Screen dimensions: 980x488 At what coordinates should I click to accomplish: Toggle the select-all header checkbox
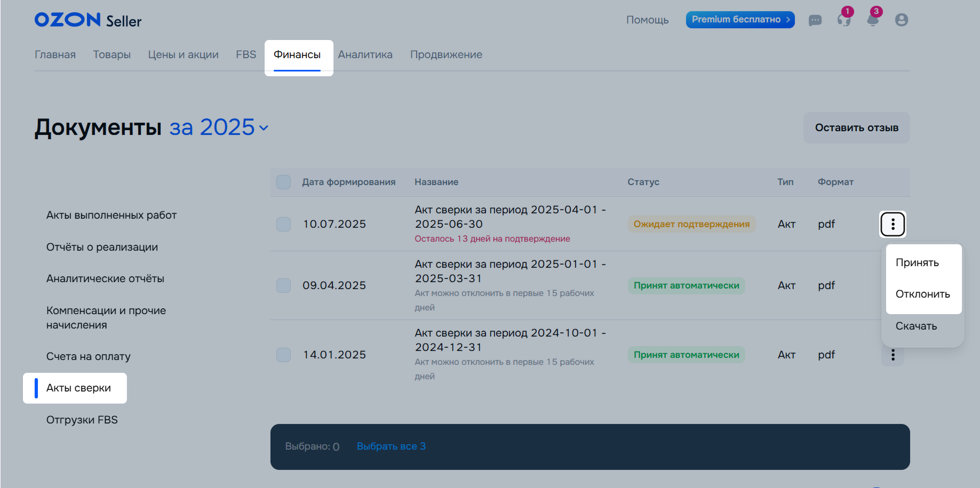[283, 182]
